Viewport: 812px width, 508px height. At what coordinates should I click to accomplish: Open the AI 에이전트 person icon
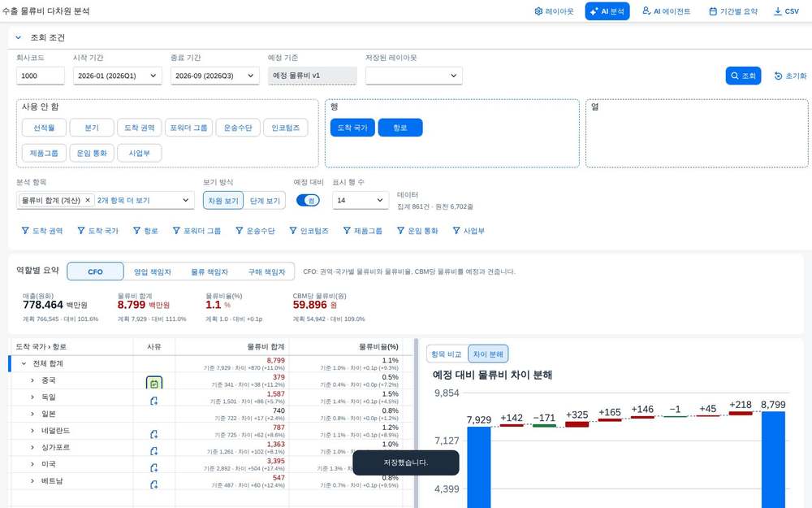[x=646, y=11]
